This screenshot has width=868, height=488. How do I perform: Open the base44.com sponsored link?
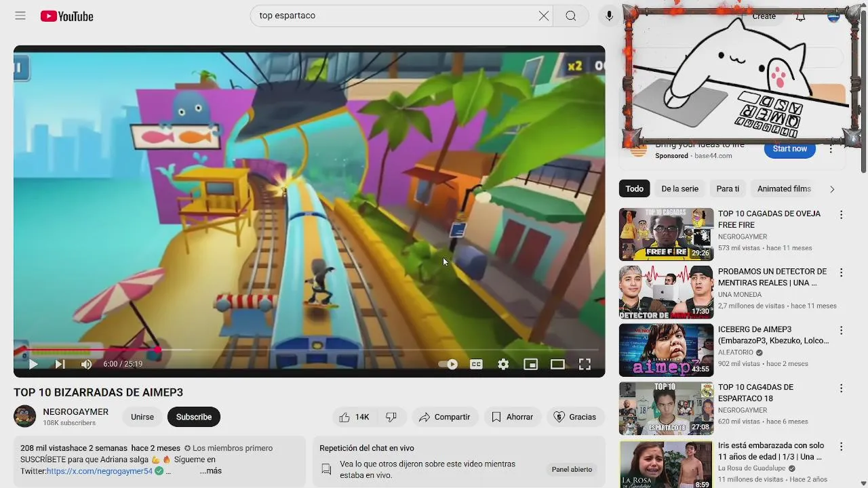[713, 156]
